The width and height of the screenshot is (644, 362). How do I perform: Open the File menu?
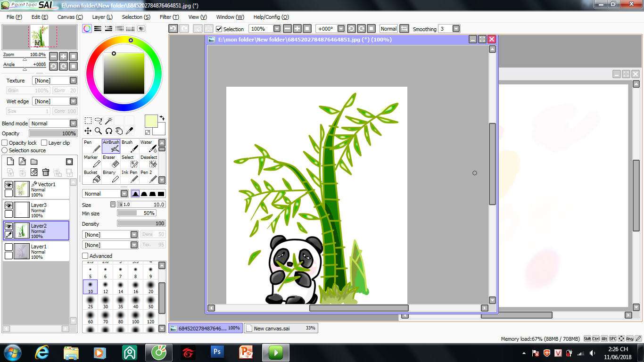[x=14, y=17]
